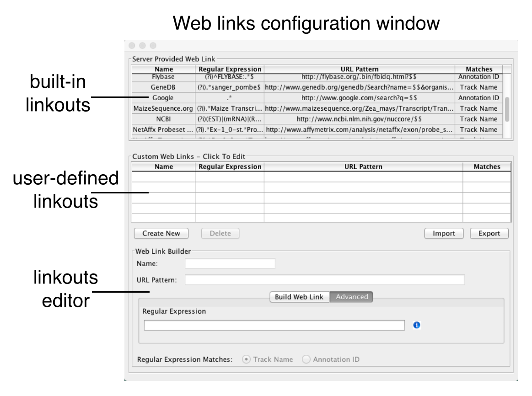Click the window close button

[132, 45]
